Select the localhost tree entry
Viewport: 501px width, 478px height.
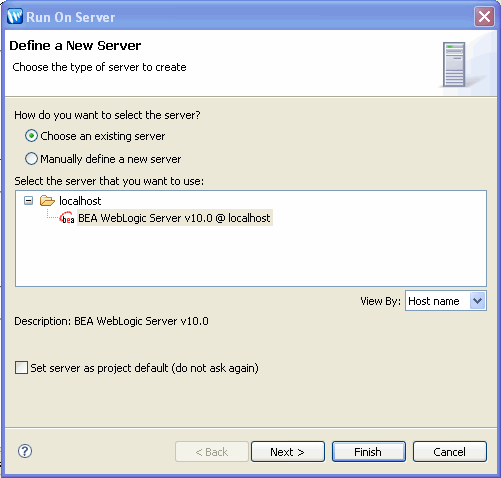coord(80,201)
